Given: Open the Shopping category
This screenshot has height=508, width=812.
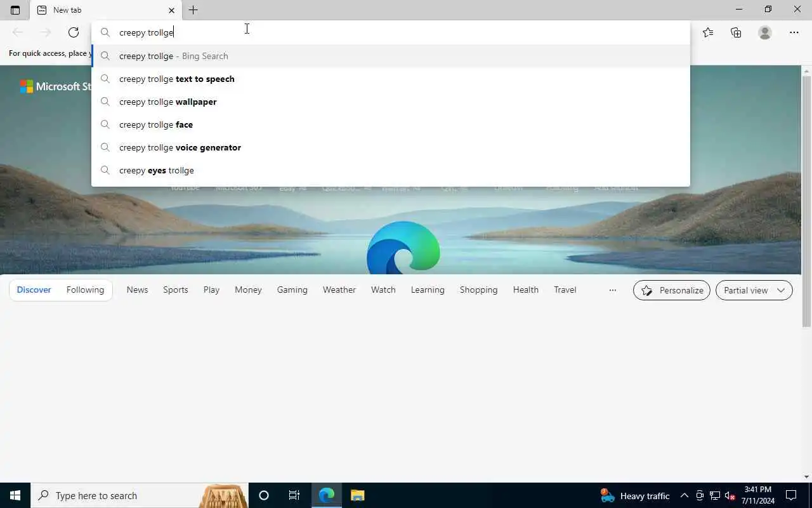Looking at the screenshot, I should point(478,290).
